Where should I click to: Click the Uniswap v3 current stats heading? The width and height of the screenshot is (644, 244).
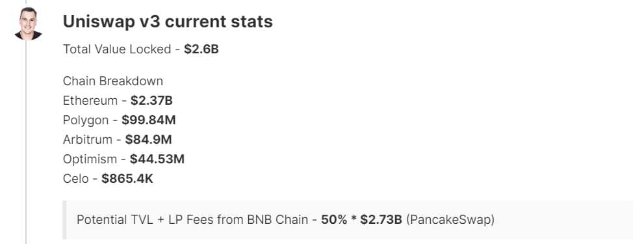[168, 22]
